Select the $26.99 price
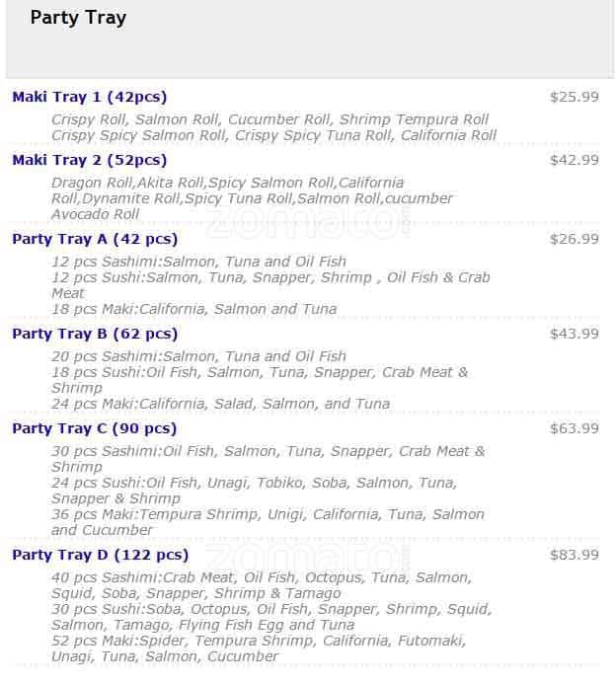This screenshot has height=683, width=616. 574,239
